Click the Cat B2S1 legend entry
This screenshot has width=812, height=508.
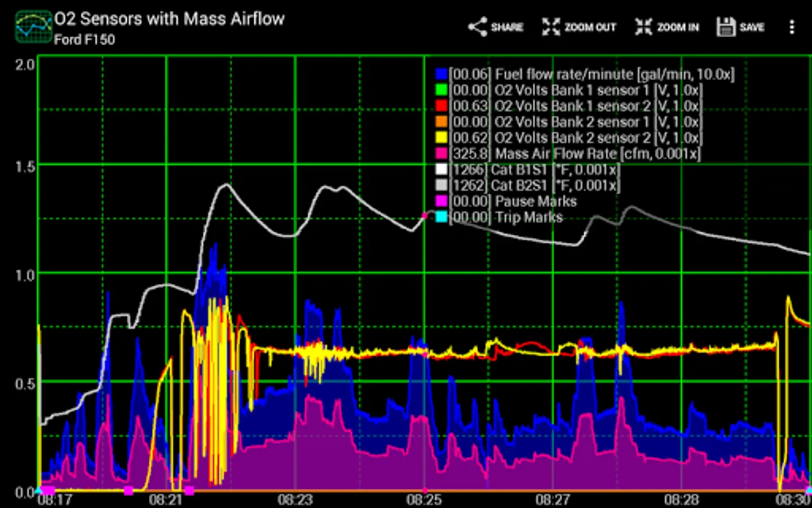(x=528, y=185)
